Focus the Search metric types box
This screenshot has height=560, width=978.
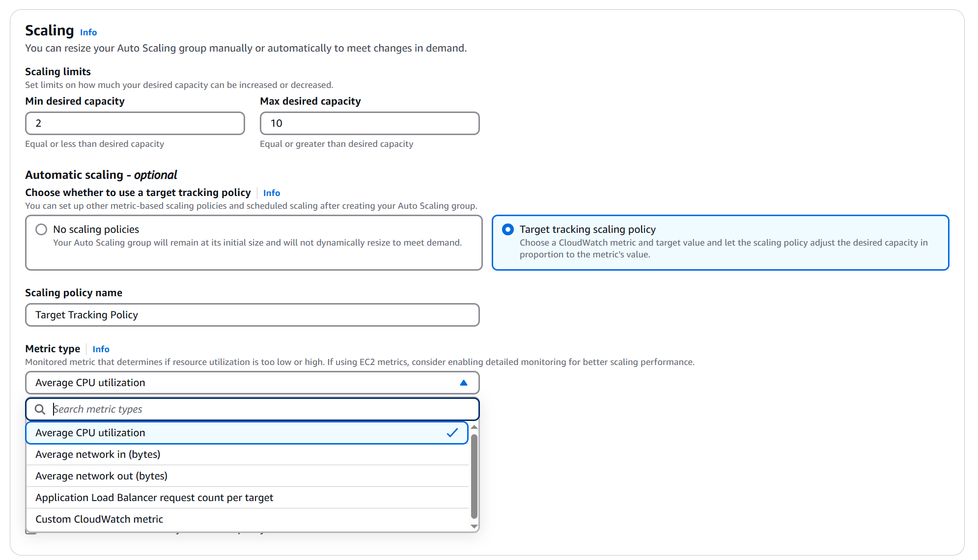[260, 409]
